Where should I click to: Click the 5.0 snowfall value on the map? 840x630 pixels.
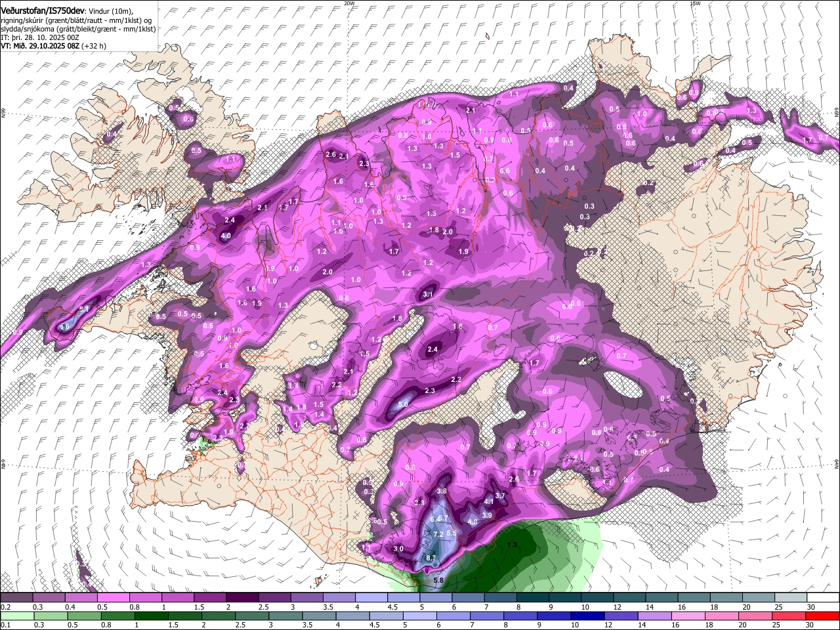coord(404,404)
